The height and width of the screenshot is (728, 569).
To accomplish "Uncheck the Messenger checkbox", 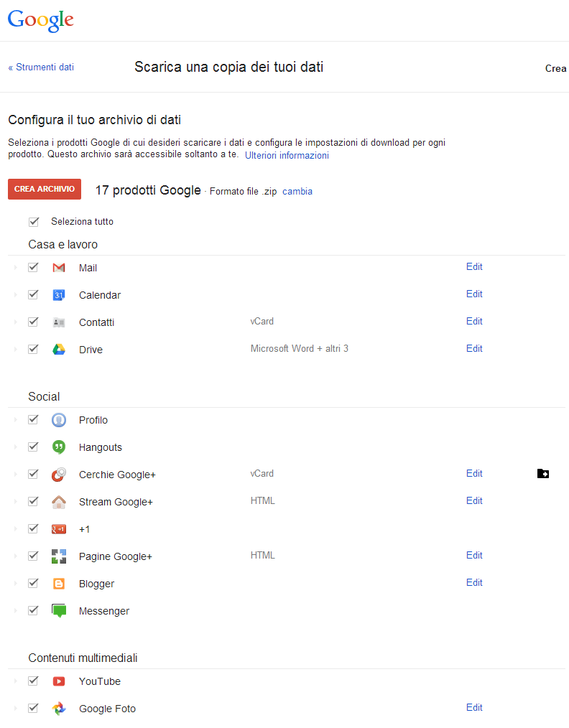I will click(33, 610).
